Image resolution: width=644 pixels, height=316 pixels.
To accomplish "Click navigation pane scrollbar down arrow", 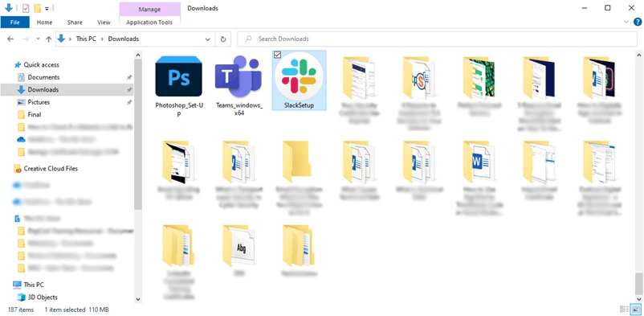I will pyautogui.click(x=138, y=299).
